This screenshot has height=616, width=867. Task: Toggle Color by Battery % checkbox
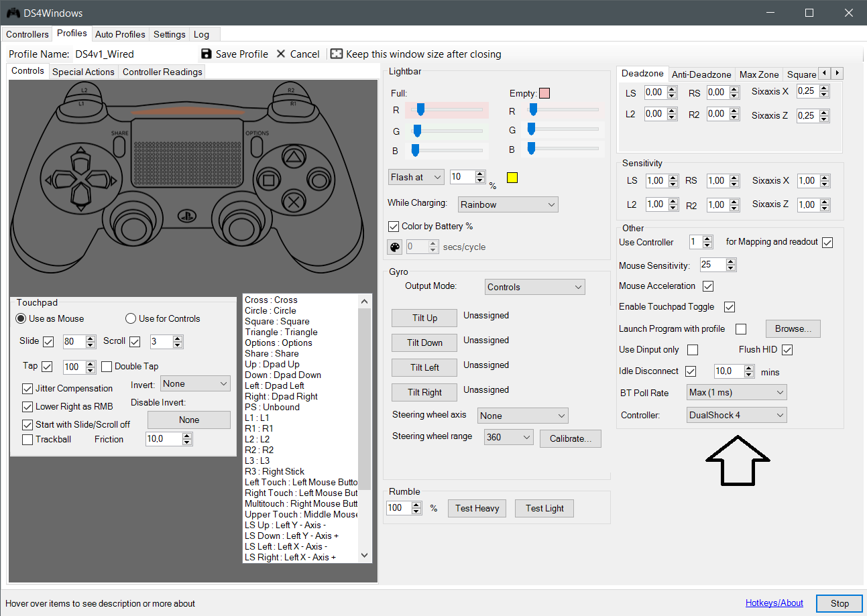pos(394,227)
